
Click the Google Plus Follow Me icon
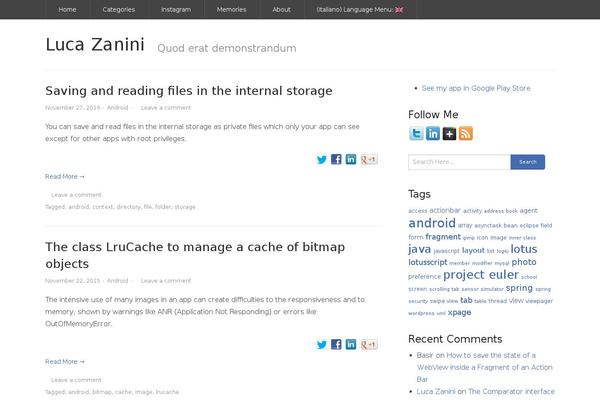point(449,134)
